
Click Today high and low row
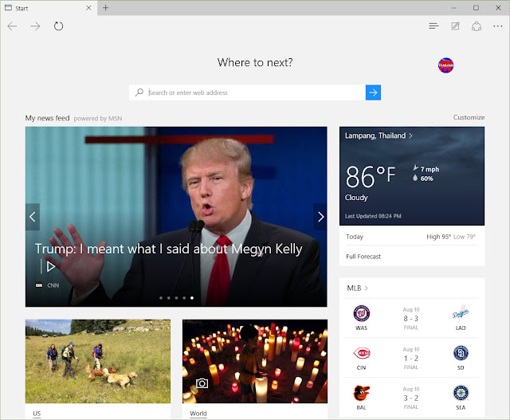[411, 237]
